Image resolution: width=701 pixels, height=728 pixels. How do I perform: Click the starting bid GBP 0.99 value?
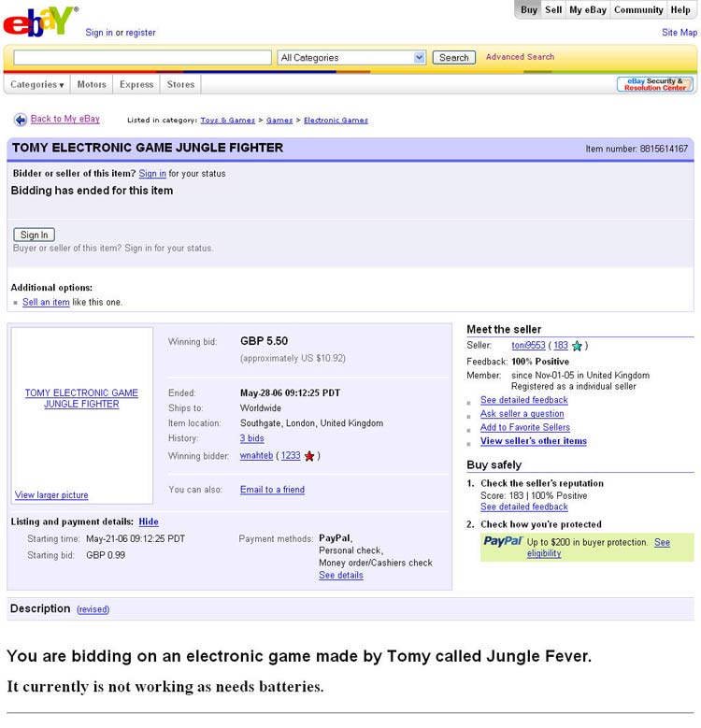click(106, 555)
